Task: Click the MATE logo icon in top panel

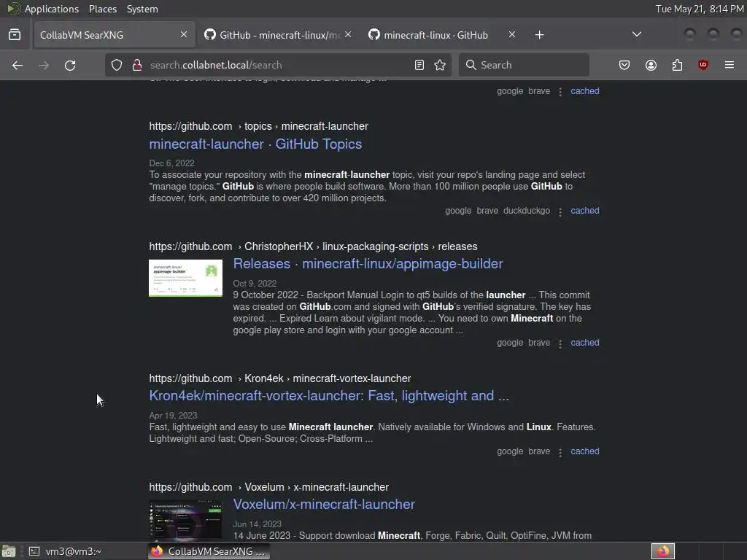Action: 13,9
